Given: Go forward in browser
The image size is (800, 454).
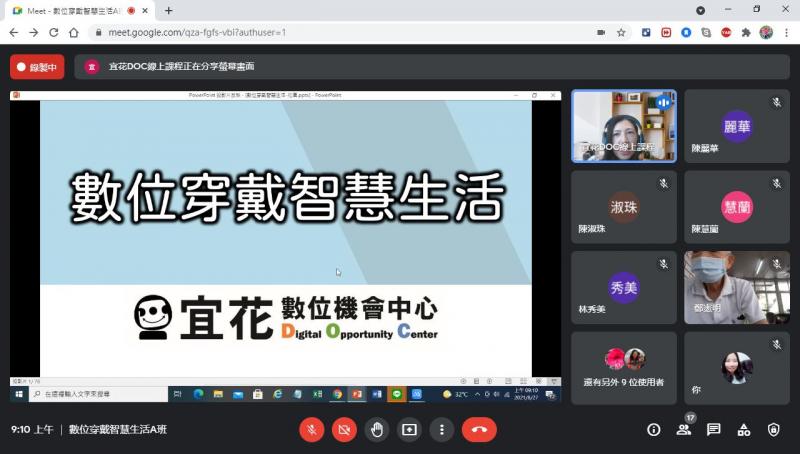Looking at the screenshot, I should [34, 33].
